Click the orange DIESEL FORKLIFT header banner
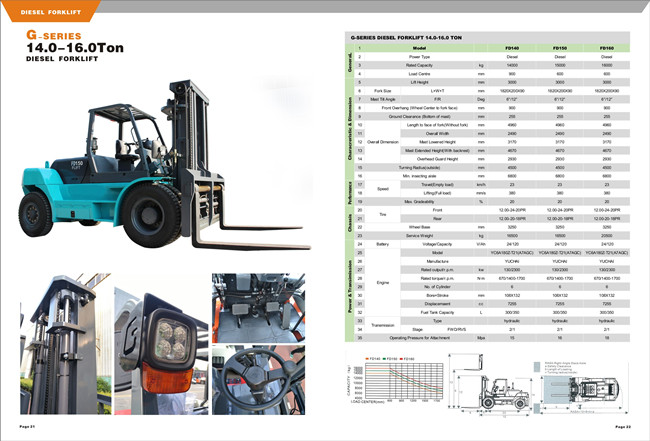650x441 pixels. coord(50,11)
